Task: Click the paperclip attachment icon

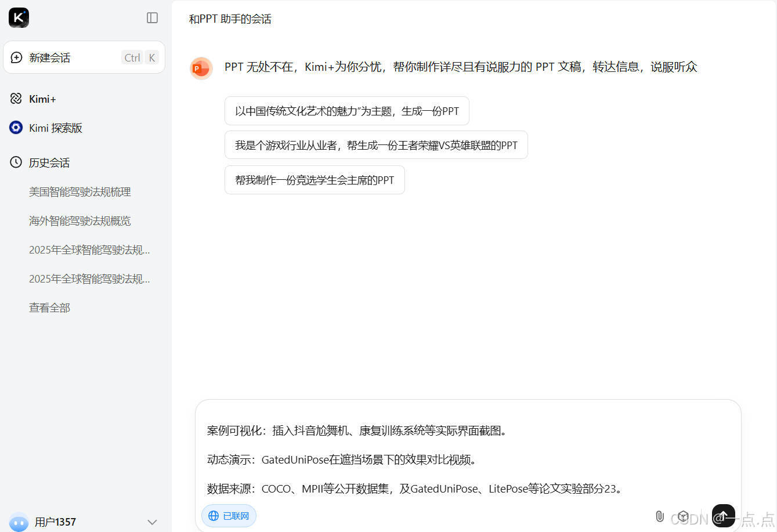Action: tap(660, 516)
